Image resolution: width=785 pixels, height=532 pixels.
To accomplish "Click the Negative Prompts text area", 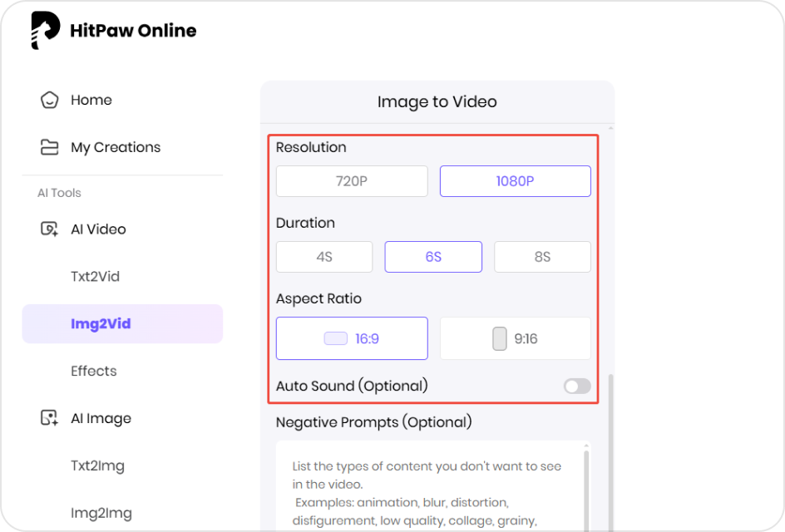I will click(x=432, y=490).
